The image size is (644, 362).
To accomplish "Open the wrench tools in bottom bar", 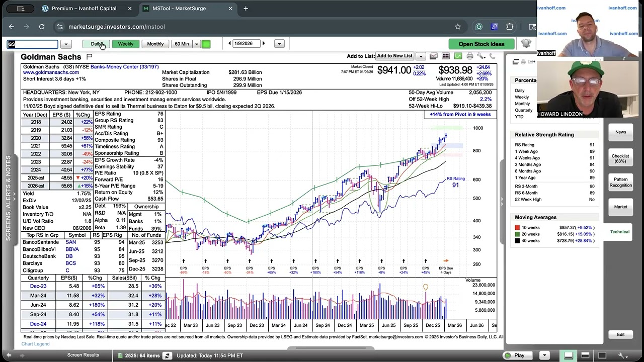I will click(622, 355).
